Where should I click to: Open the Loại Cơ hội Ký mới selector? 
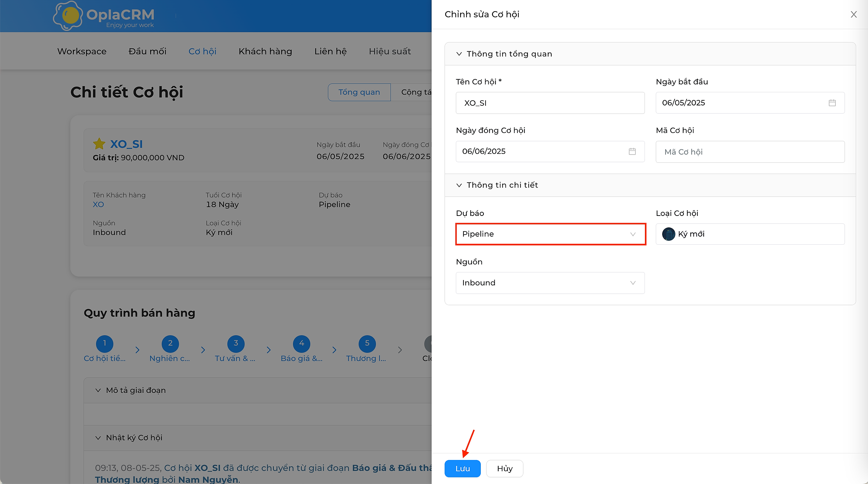coord(750,234)
